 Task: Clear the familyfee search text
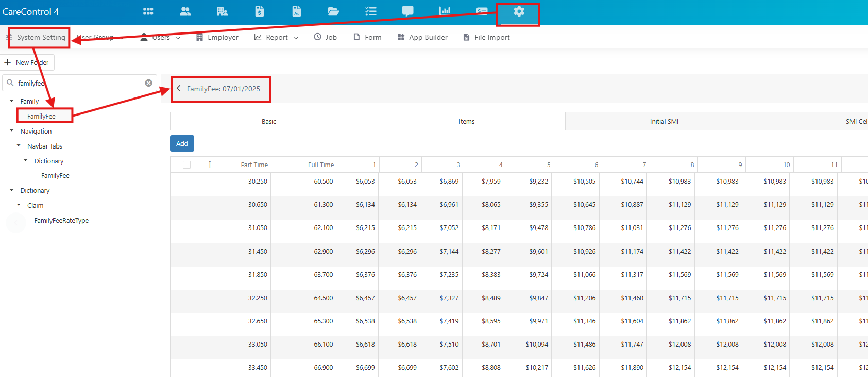coord(148,83)
